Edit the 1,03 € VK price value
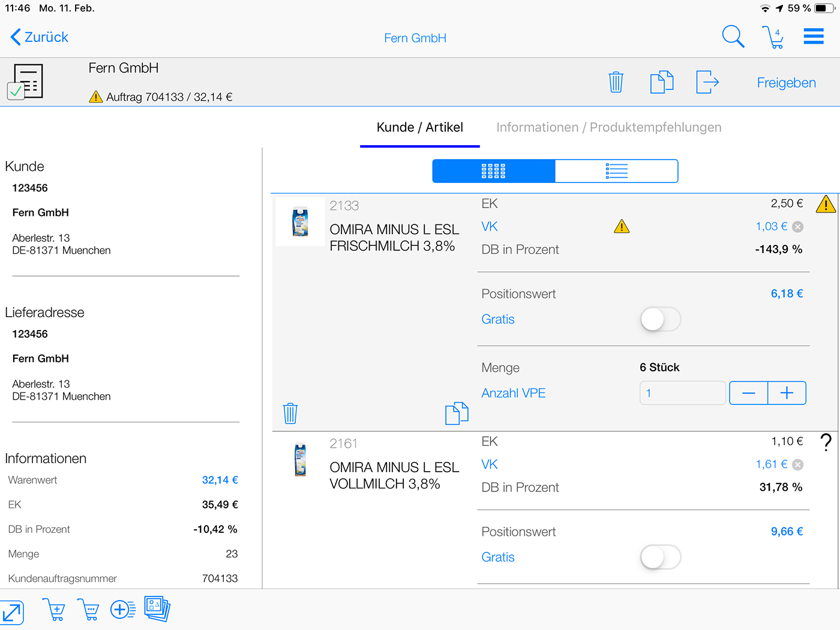The height and width of the screenshot is (630, 840). 771,226
